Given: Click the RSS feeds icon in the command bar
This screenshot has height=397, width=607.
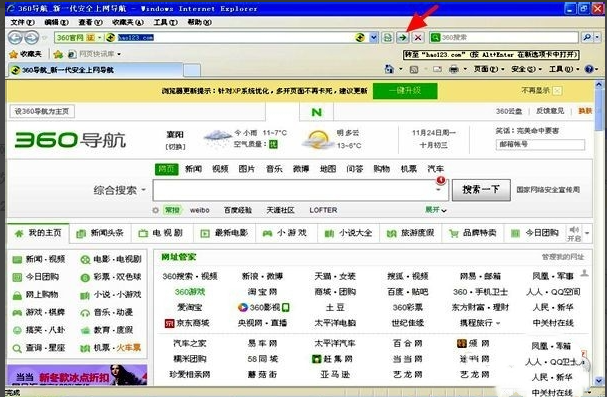Looking at the screenshot, I should point(414,70).
